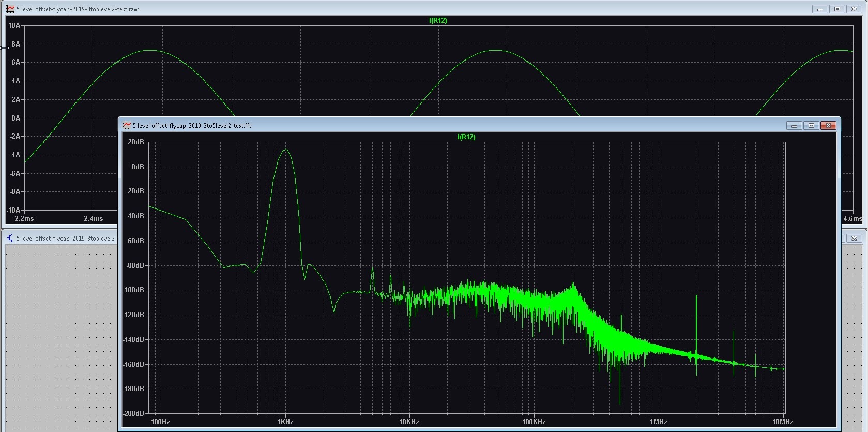Click the 0dB label on FFT axis

[138, 167]
